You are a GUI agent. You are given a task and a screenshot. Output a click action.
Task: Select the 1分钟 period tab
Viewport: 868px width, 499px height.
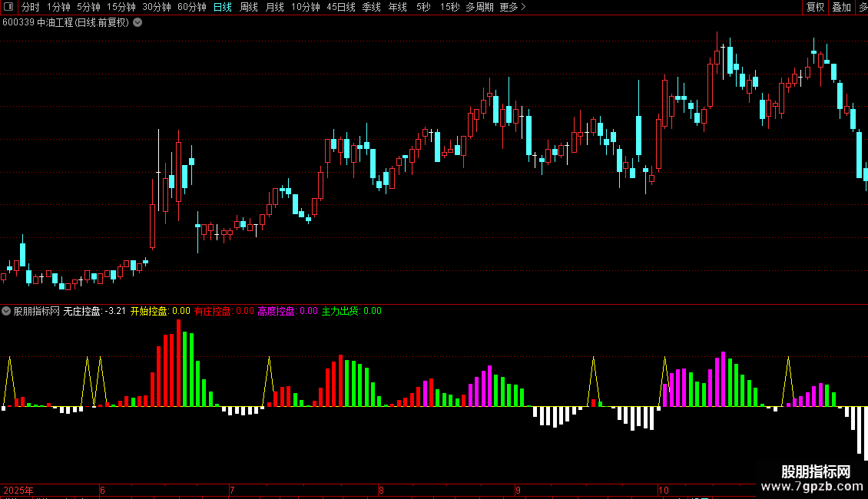pyautogui.click(x=58, y=7)
